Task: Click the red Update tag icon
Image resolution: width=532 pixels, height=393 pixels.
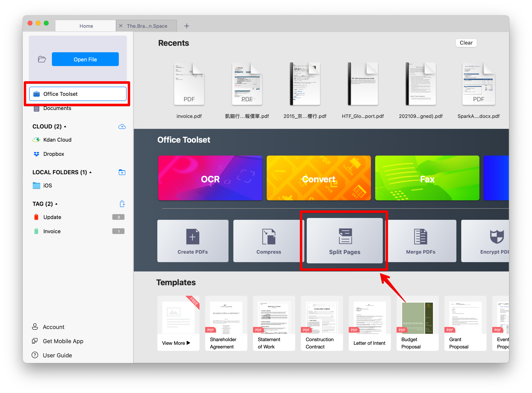Action: (x=36, y=217)
